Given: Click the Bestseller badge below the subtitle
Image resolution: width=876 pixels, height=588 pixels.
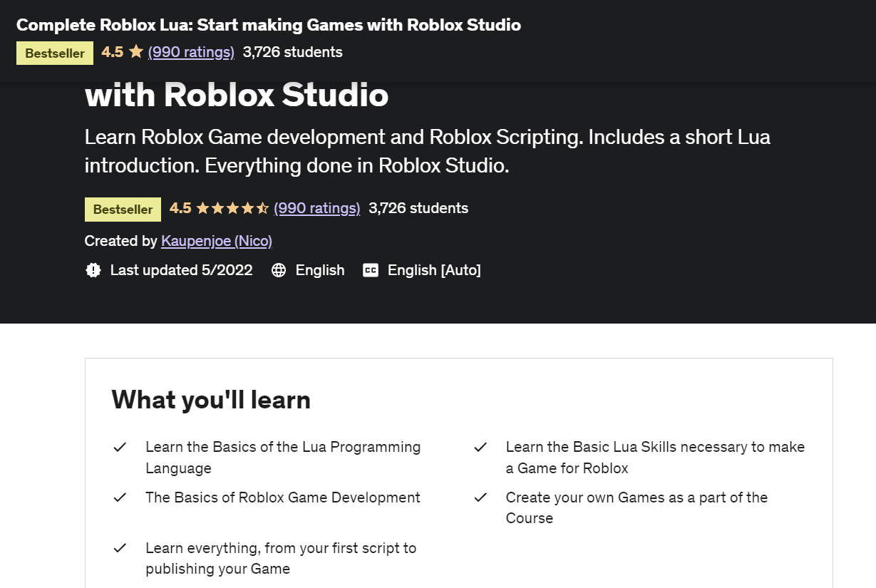Looking at the screenshot, I should (123, 210).
